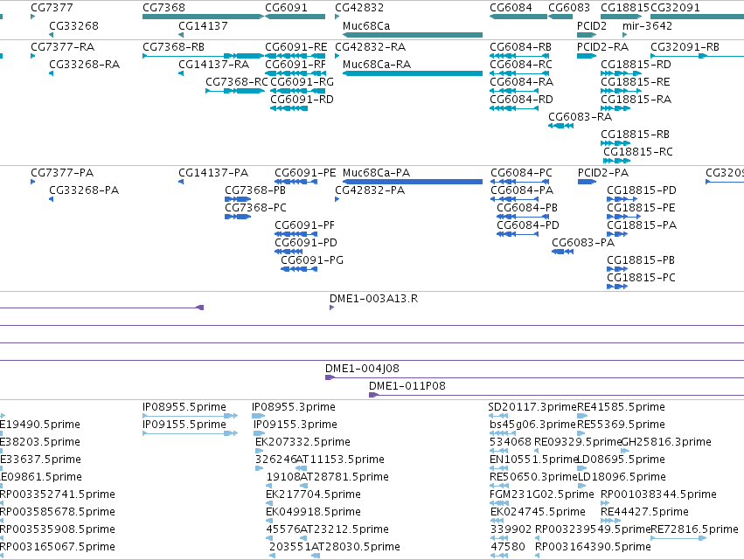This screenshot has height=560, width=744.
Task: Open transcript CG7368-RB label
Action: pyautogui.click(x=173, y=47)
